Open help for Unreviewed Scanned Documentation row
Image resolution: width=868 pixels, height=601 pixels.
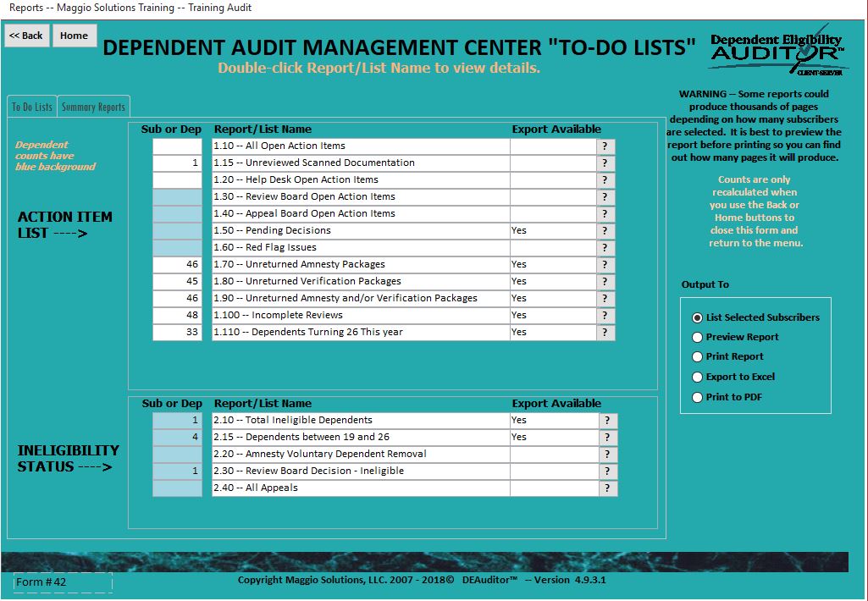tap(605, 163)
